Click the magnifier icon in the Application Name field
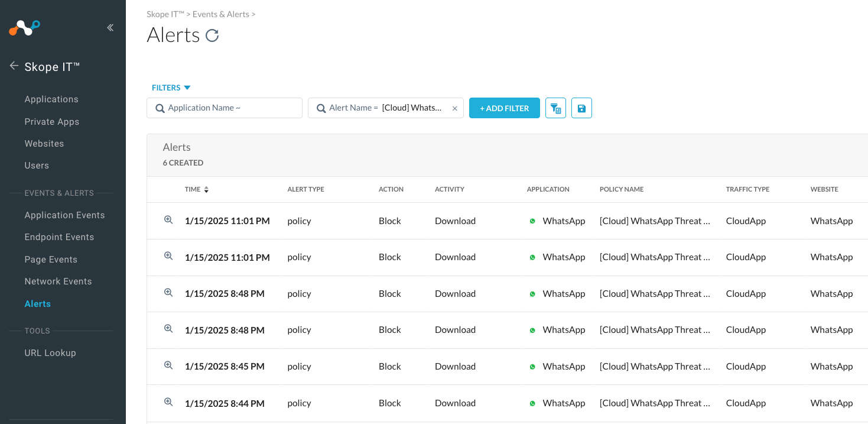868x424 pixels. point(160,108)
